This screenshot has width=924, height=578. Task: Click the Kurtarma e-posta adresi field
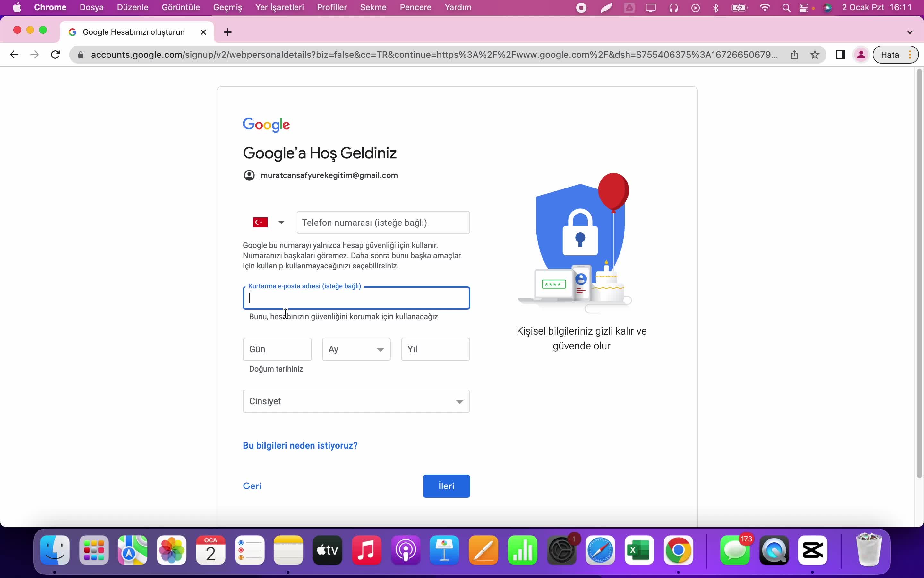356,298
